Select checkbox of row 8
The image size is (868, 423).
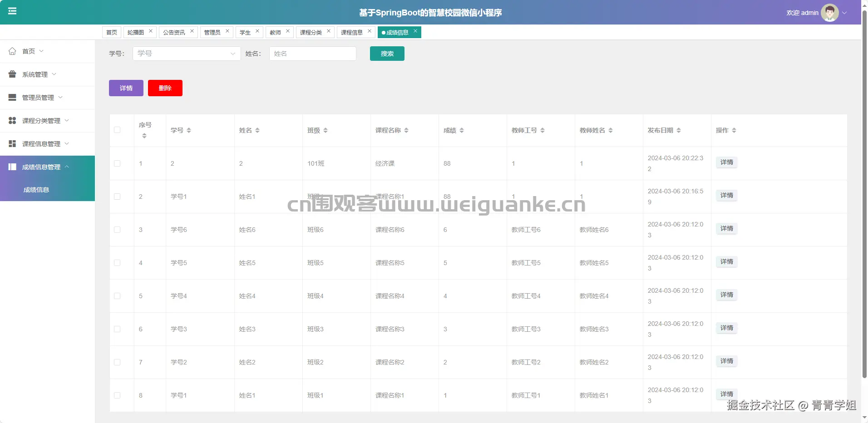click(117, 395)
